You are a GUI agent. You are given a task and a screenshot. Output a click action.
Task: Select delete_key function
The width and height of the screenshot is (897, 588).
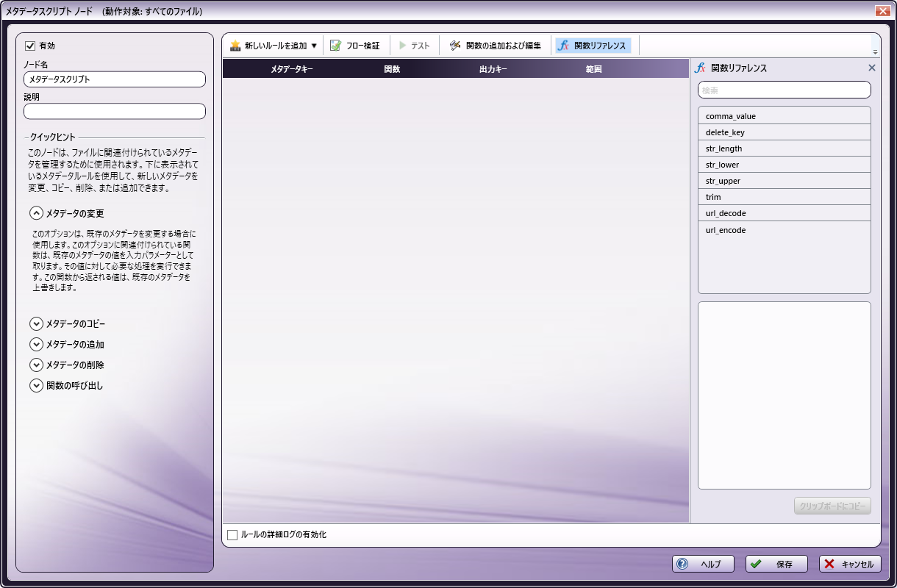(785, 132)
